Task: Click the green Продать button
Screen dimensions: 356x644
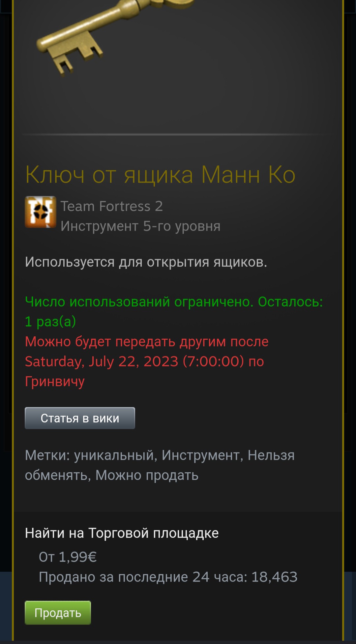Action: click(x=58, y=613)
